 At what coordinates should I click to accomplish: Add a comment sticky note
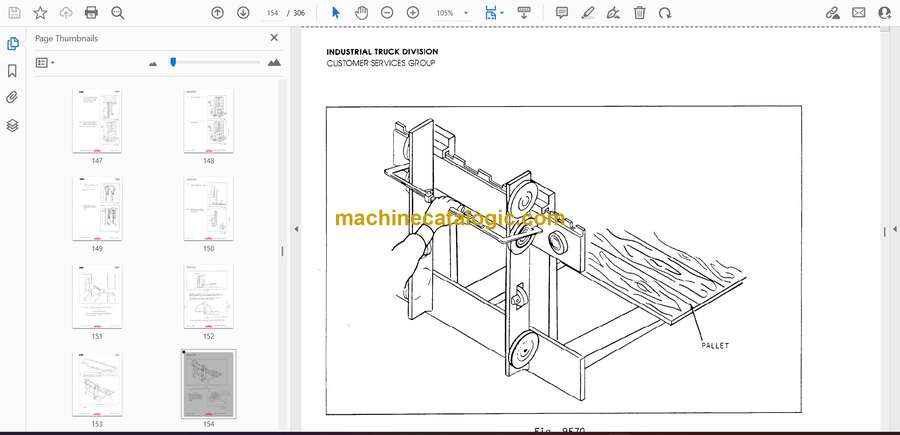[562, 13]
